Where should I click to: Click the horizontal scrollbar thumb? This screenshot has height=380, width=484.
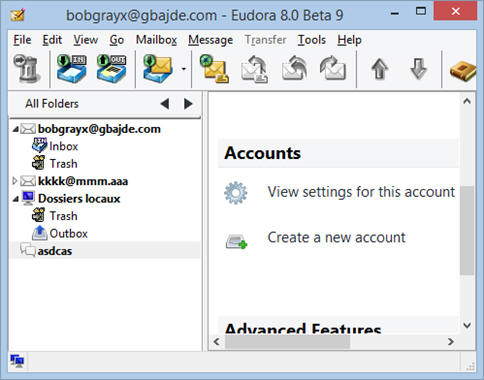click(x=287, y=342)
